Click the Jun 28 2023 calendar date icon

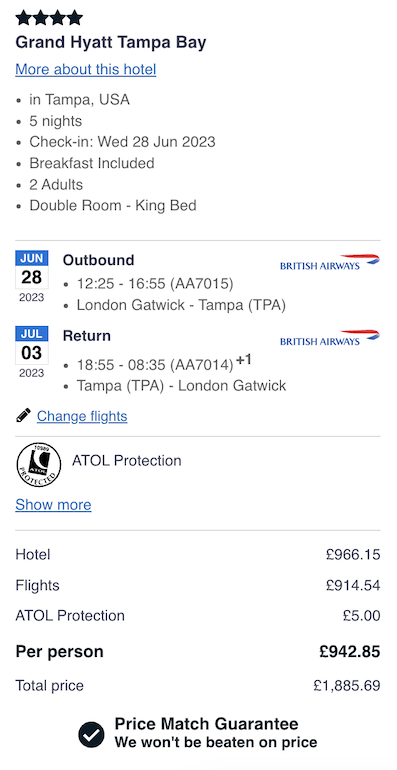[x=32, y=277]
